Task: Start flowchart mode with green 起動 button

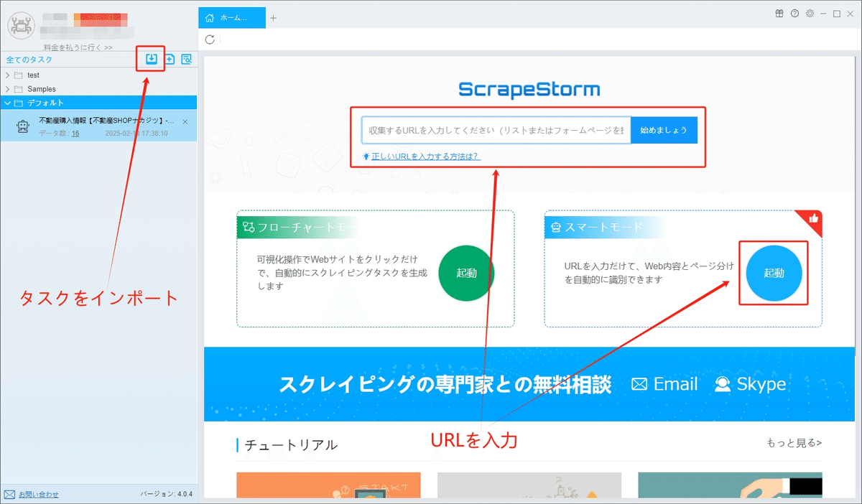Action: [x=467, y=274]
